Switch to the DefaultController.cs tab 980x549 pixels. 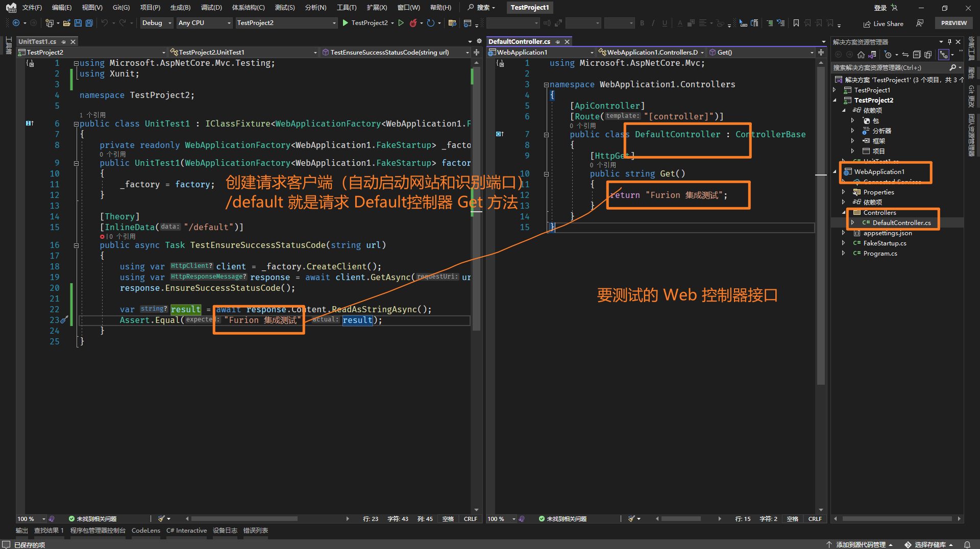(x=519, y=42)
